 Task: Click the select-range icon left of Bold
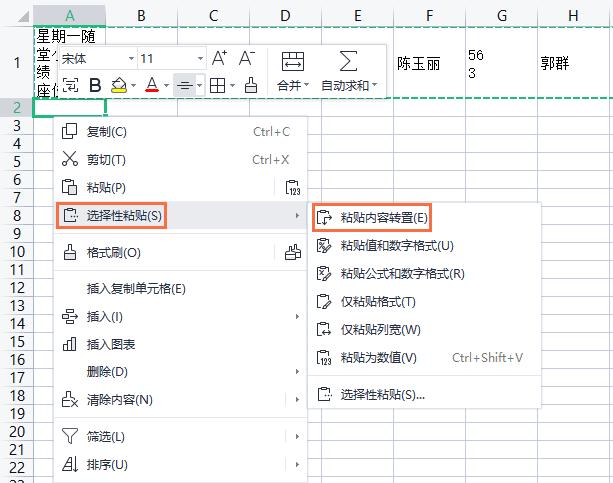(x=70, y=85)
